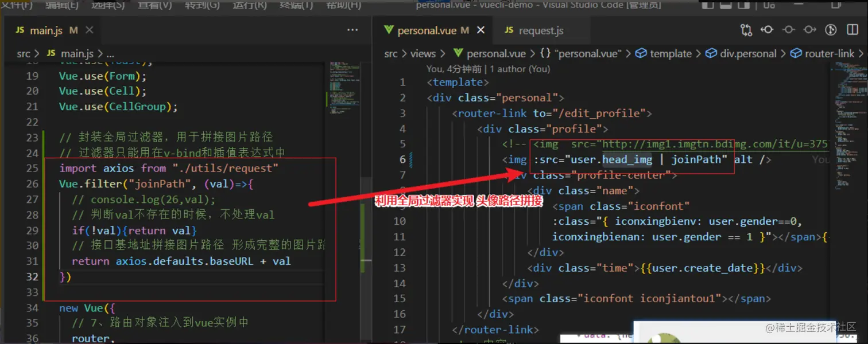Open changes with next revision icon
The height and width of the screenshot is (344, 868).
(809, 30)
